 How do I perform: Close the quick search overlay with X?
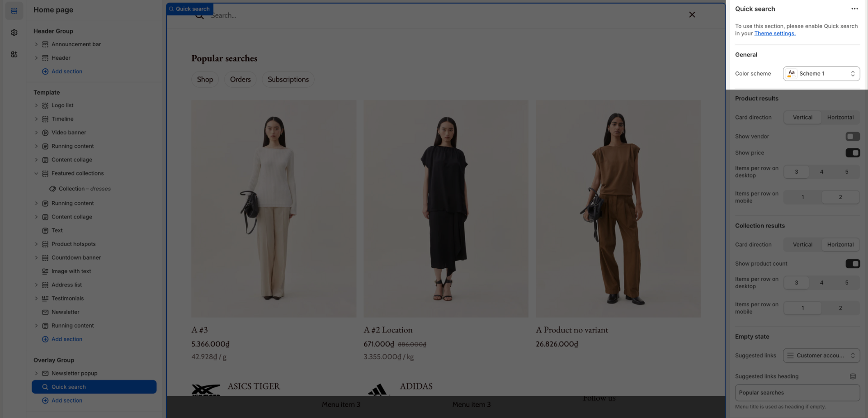[692, 15]
